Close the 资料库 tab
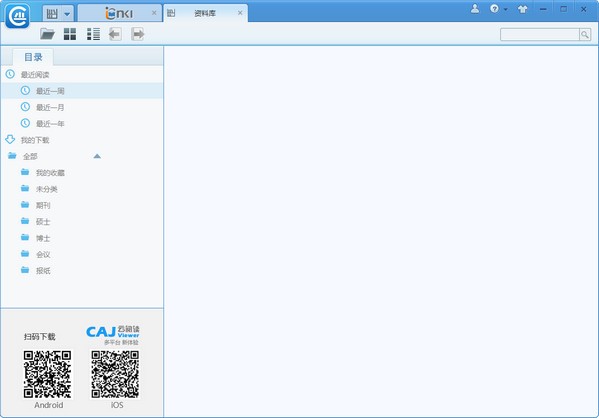Image resolution: width=599 pixels, height=418 pixels. click(x=240, y=13)
